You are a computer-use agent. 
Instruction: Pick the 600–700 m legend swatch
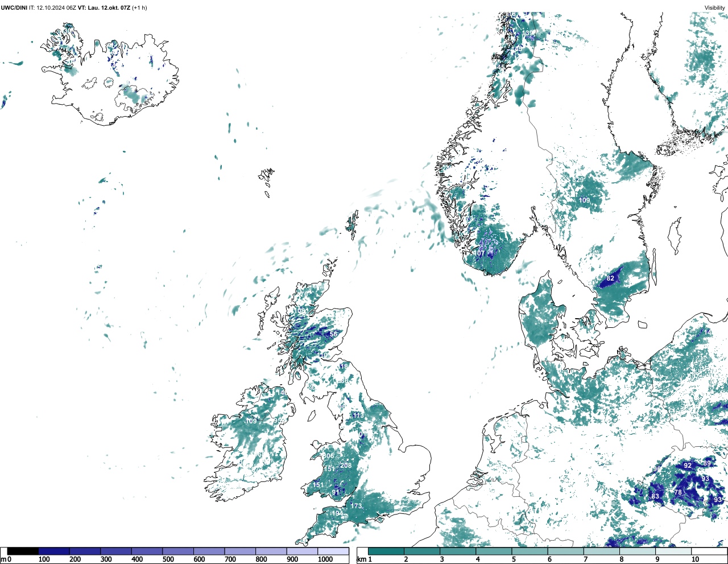[209, 551]
